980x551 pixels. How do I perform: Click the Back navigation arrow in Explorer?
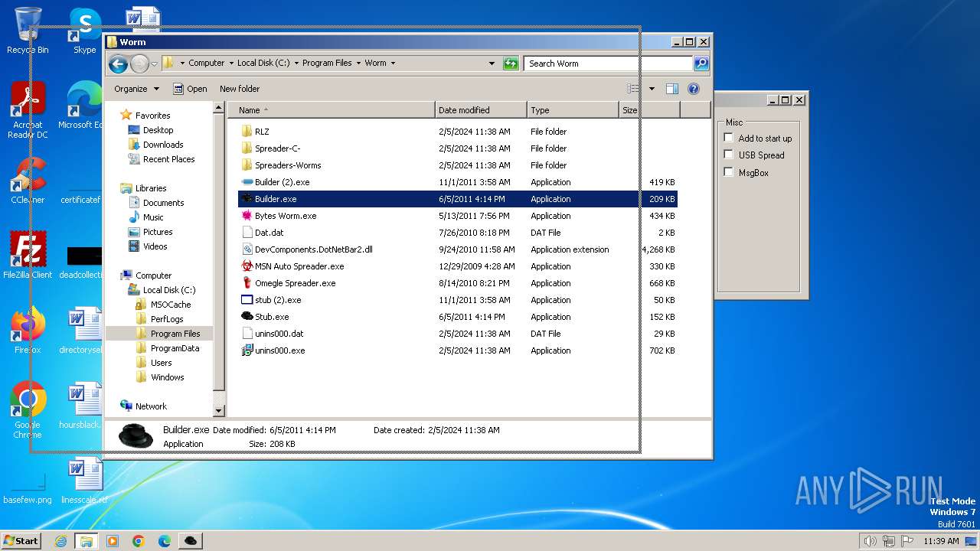point(118,64)
